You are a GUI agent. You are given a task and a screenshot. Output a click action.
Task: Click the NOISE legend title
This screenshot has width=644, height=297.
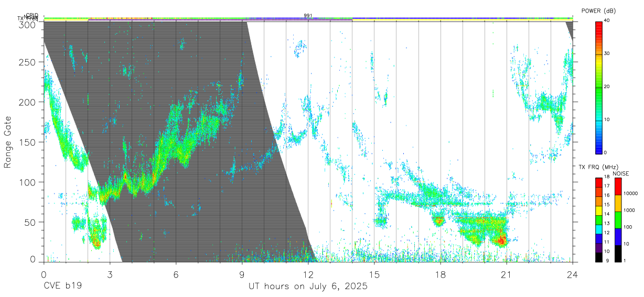621,173
